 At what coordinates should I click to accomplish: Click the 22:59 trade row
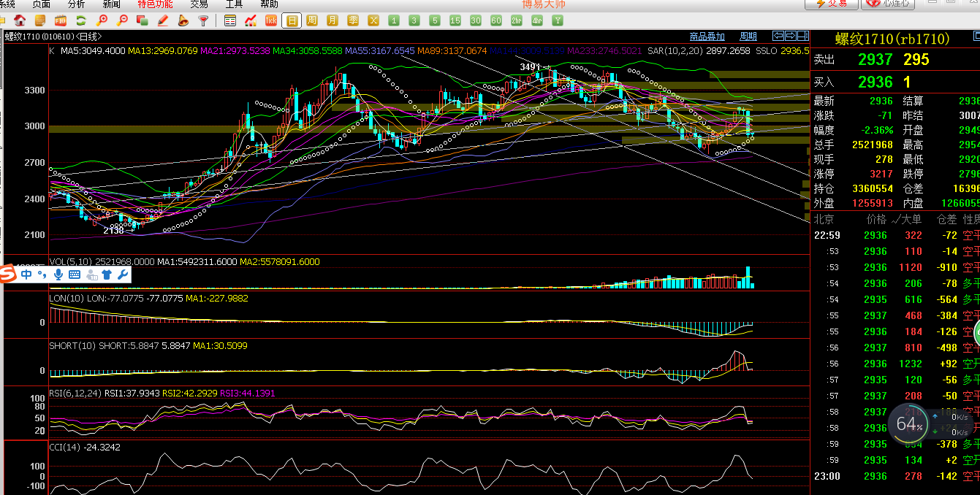(895, 235)
